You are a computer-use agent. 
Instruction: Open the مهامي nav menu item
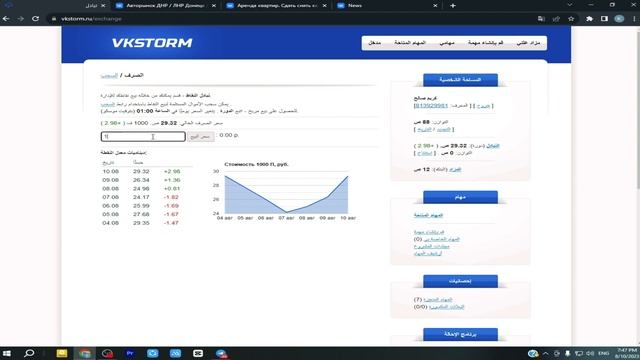(447, 43)
